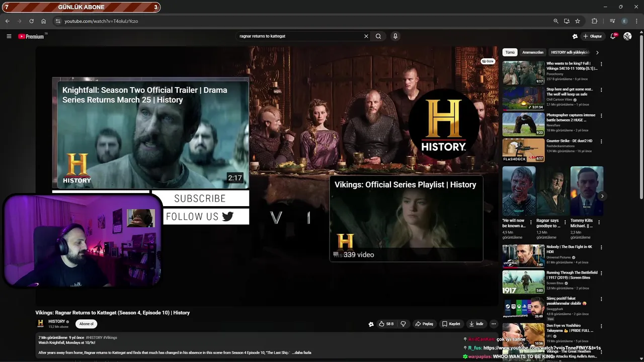Screen dimensions: 644x362
Task: Open options for 'Counter-Strike - DE dust2 HD'
Action: (601, 141)
